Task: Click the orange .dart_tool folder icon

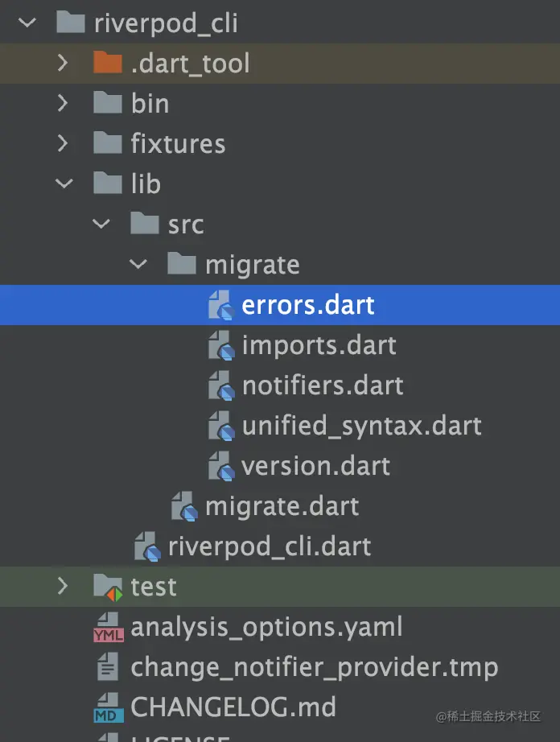Action: click(107, 63)
